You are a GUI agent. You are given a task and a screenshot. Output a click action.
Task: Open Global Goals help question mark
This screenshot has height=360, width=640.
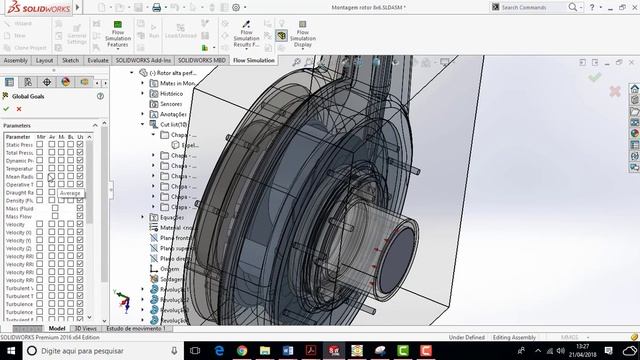click(x=100, y=96)
